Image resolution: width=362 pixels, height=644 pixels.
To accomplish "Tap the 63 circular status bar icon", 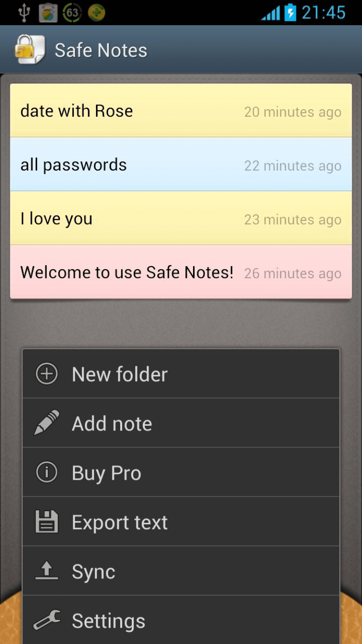I will tap(72, 13).
